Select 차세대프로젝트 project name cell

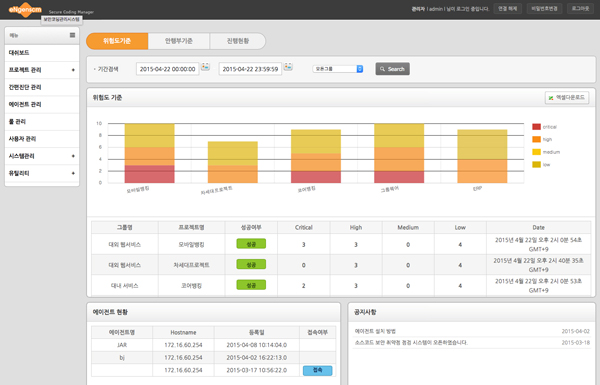[191, 265]
